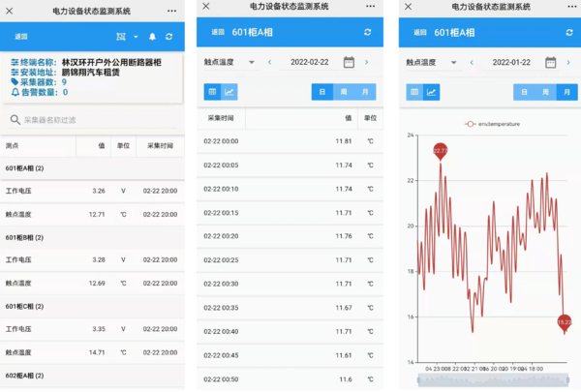The image size is (581, 392).
Task: Click the 2022-02-22 date field
Action: pyautogui.click(x=310, y=62)
